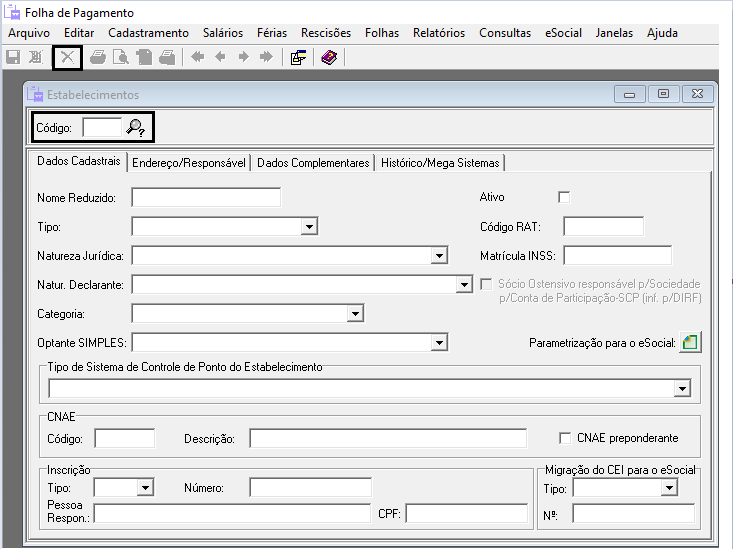The image size is (733, 549).
Task: Click the delete X icon in toolbar
Action: pos(67,57)
